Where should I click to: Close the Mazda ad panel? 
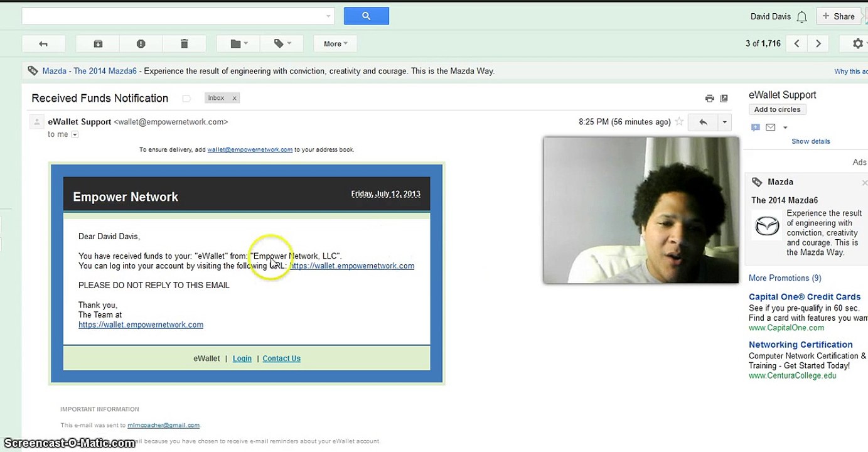(864, 182)
